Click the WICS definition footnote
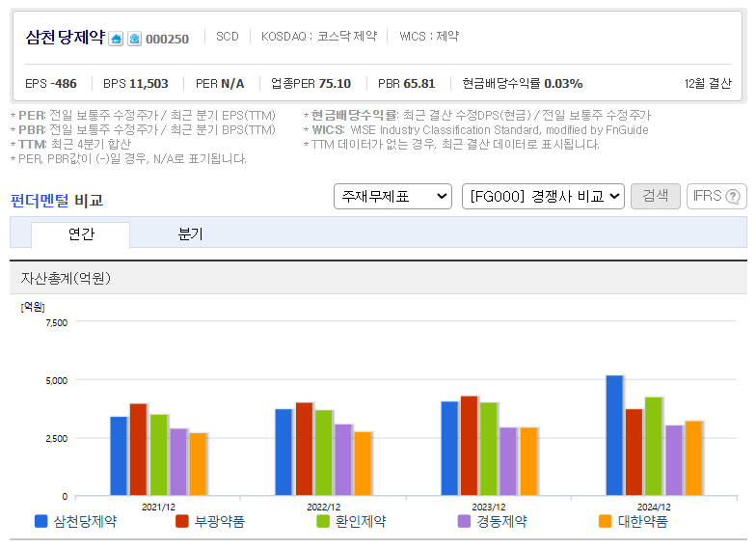Screen dimensions: 756x549 [476, 130]
